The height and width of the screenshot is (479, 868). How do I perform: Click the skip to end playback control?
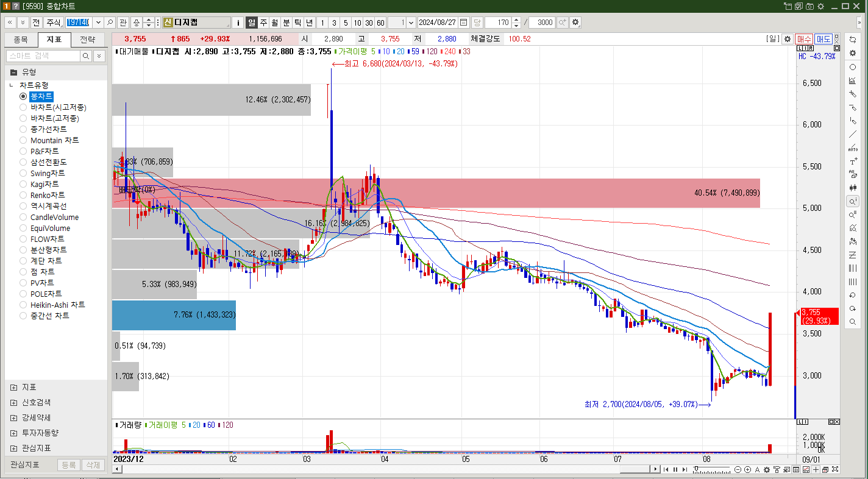click(x=685, y=469)
